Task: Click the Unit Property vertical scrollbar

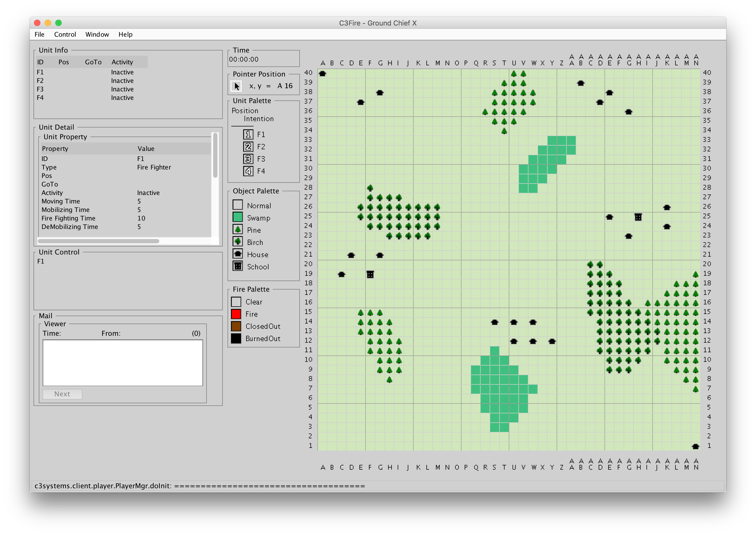Action: pos(215,155)
